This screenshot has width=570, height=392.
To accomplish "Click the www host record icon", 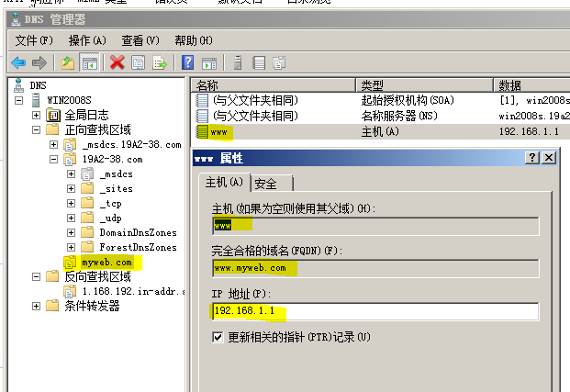I will click(x=202, y=131).
